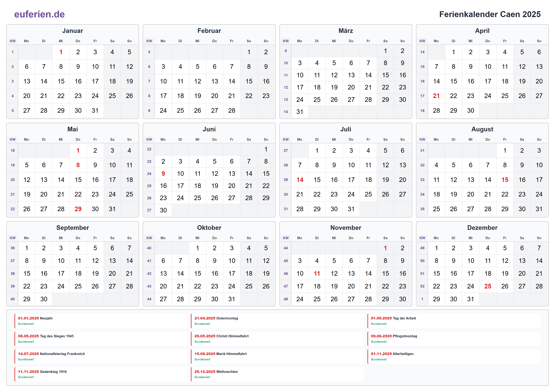Click red date 29 in Mai
Viewport: 555px width, 392px height.
(78, 209)
